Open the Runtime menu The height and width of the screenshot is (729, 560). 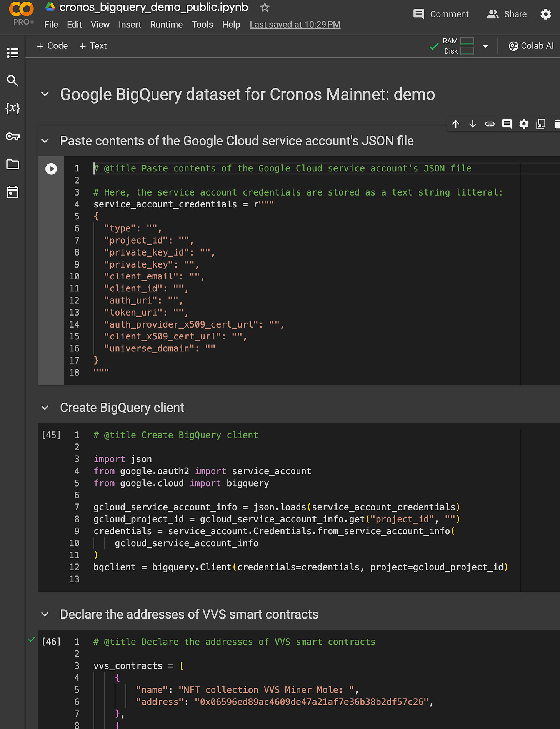[x=167, y=25]
